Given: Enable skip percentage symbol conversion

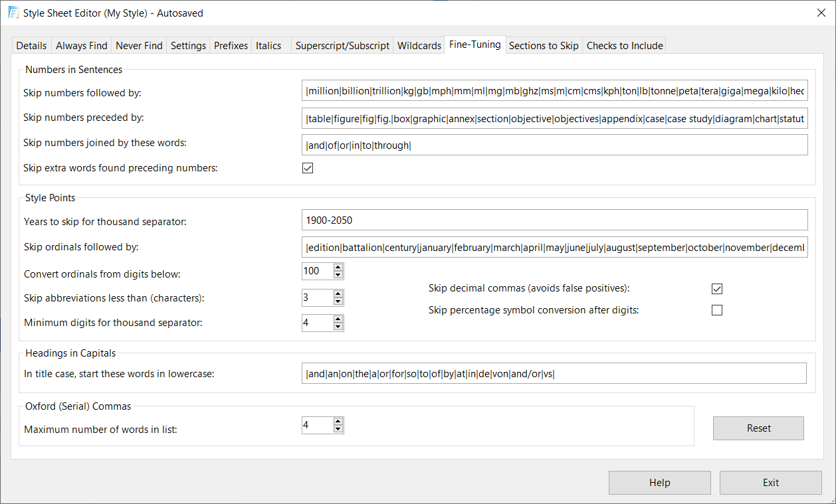Looking at the screenshot, I should [716, 310].
